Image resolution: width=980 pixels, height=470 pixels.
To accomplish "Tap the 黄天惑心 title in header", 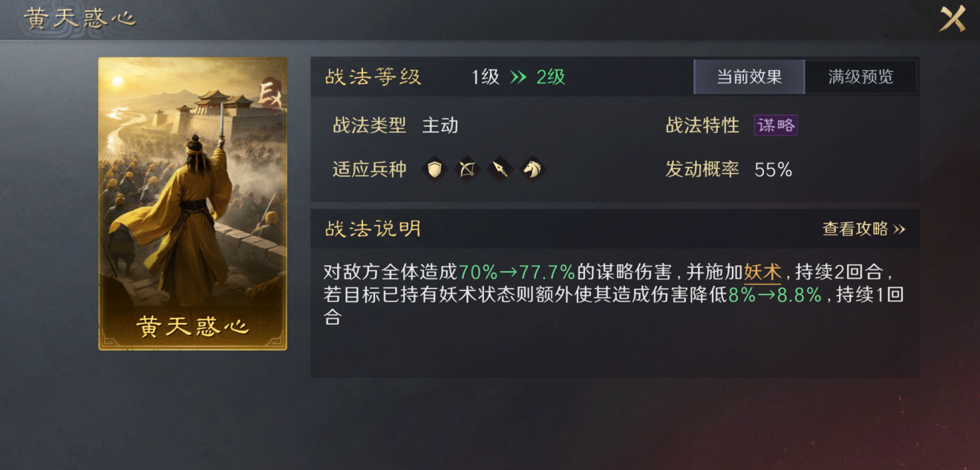I will [80, 19].
